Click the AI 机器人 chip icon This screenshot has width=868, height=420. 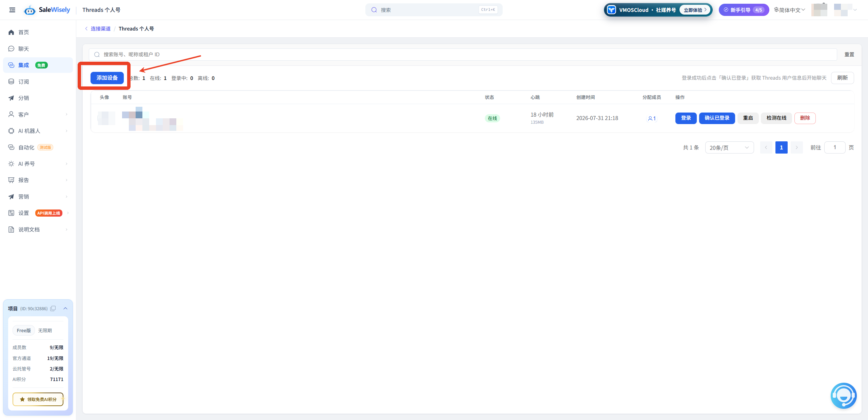[11, 131]
